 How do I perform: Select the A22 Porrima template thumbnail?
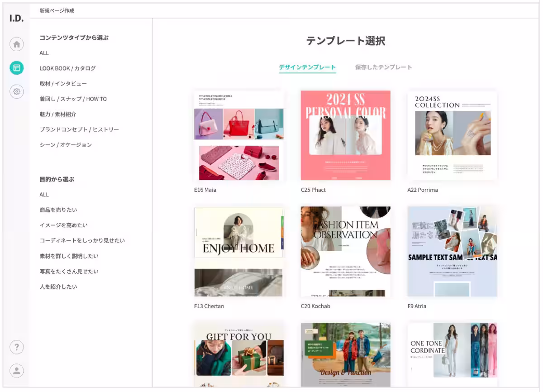[452, 136]
